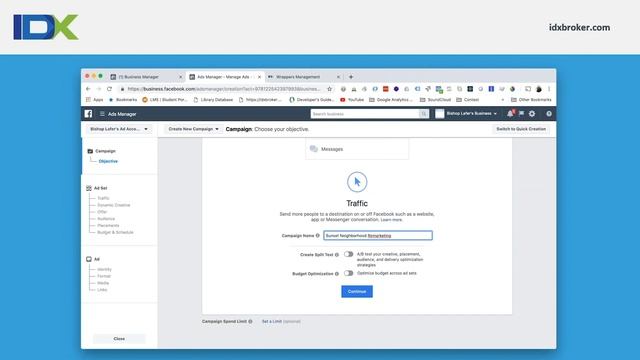Screen dimensions: 640x360
Task: Reload the page with refresh icon
Action: 109,89
